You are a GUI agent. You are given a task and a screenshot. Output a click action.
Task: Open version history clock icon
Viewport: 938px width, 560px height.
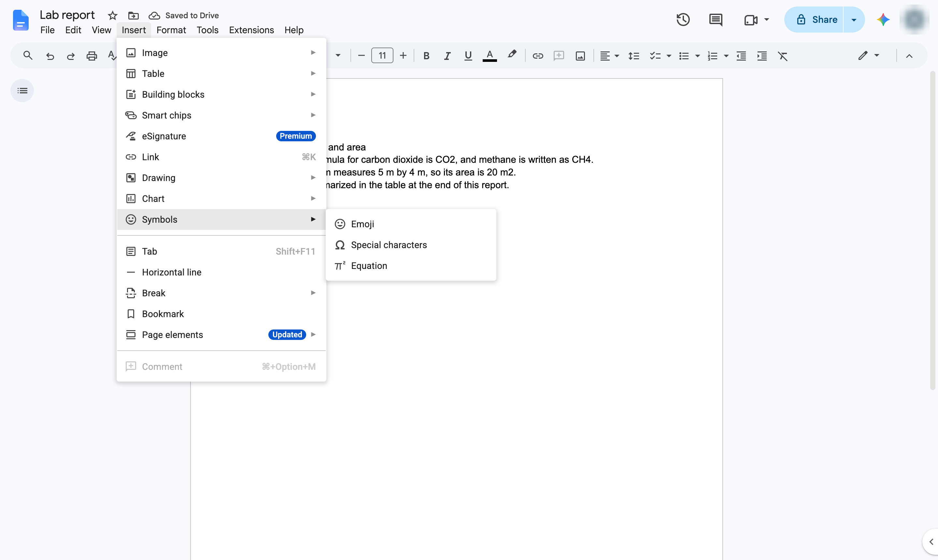683,20
